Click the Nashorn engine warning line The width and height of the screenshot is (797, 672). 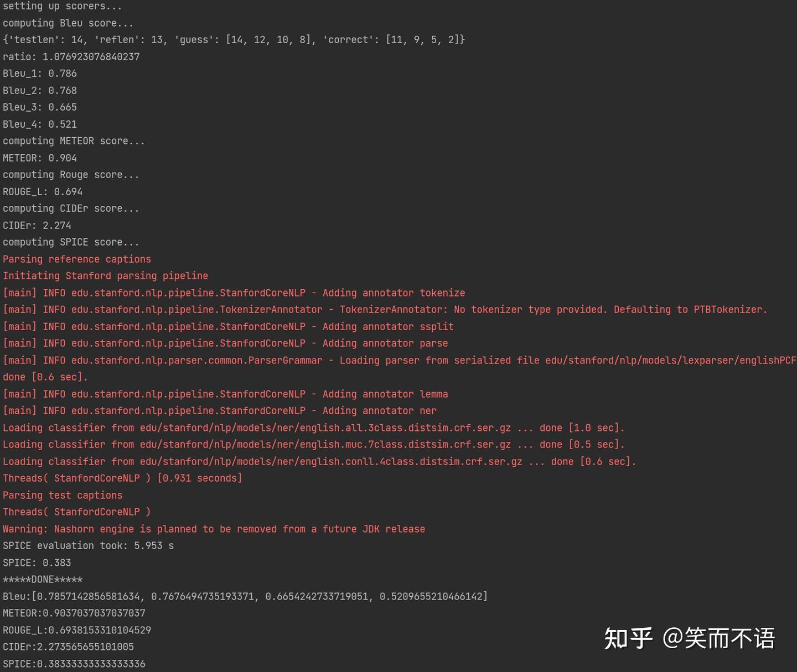point(214,529)
